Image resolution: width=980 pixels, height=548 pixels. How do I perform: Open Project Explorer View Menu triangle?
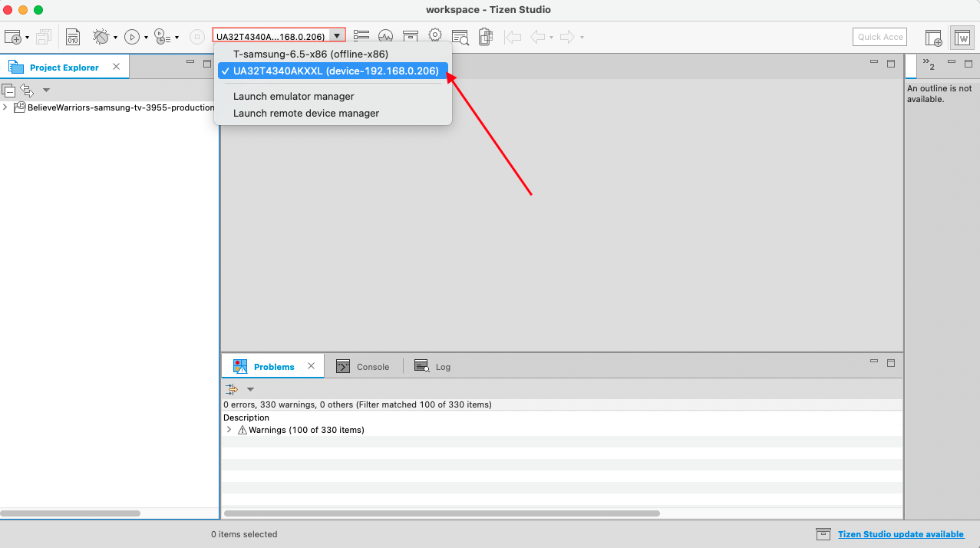tap(46, 90)
